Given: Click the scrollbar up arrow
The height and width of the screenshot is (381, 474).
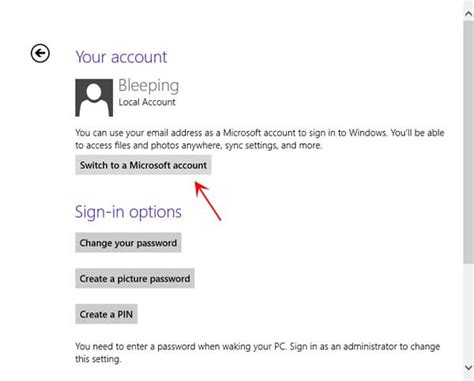Looking at the screenshot, I should 469,13.
